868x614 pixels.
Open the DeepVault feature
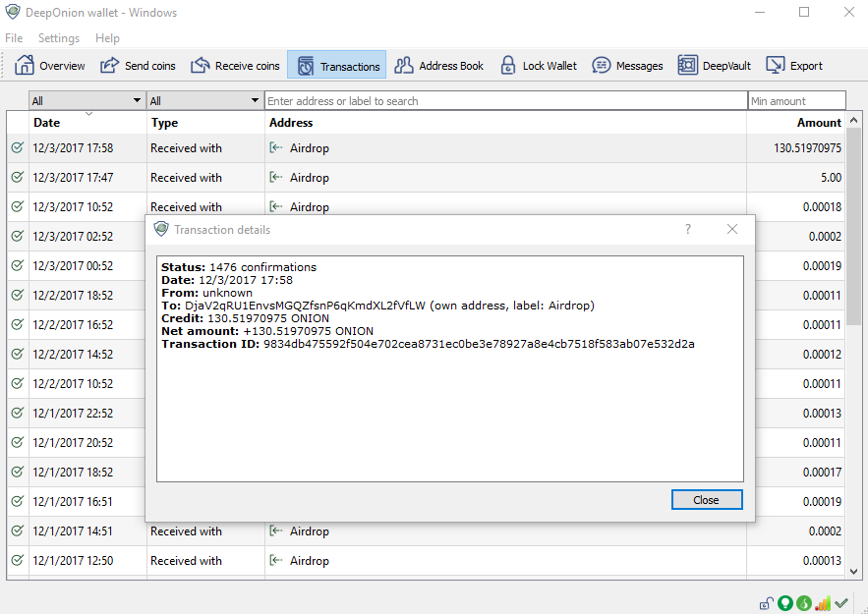point(714,65)
